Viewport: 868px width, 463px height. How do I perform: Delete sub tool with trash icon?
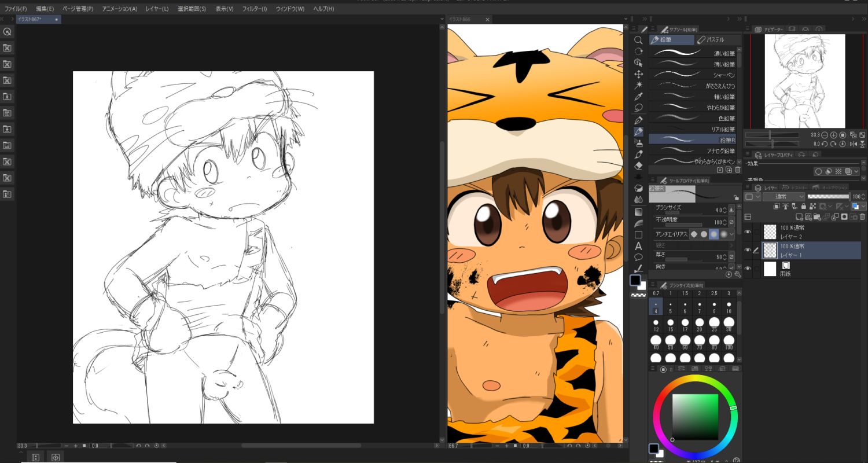[x=737, y=170]
